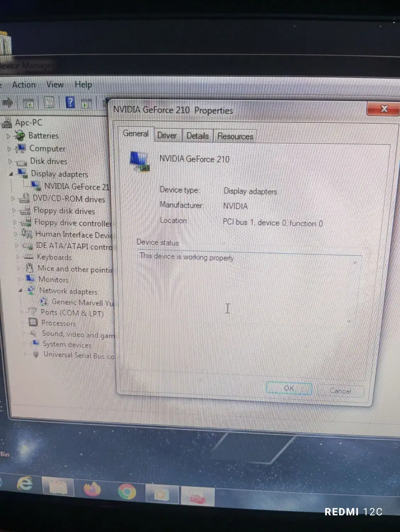The height and width of the screenshot is (532, 400).
Task: Click the Keyboards icon in the tree
Action: click(x=29, y=257)
